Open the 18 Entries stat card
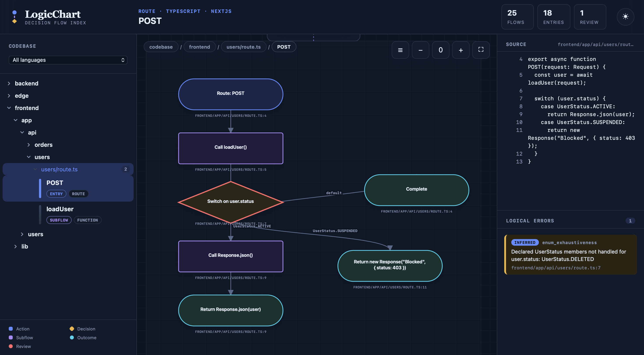 coord(554,17)
